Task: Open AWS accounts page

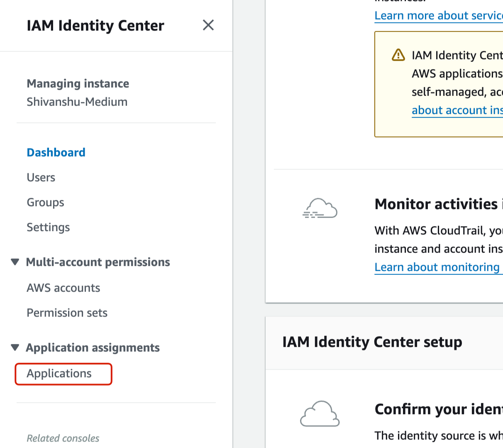Action: click(63, 288)
